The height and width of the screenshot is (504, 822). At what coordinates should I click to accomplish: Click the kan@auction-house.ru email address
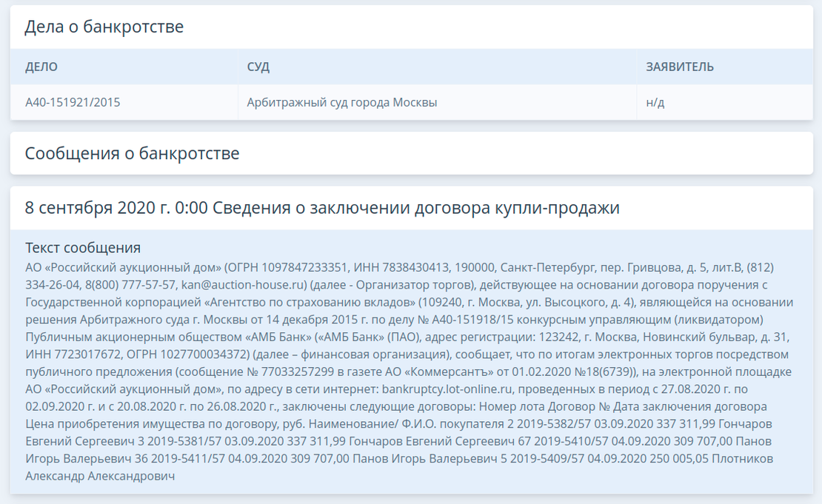(244, 285)
